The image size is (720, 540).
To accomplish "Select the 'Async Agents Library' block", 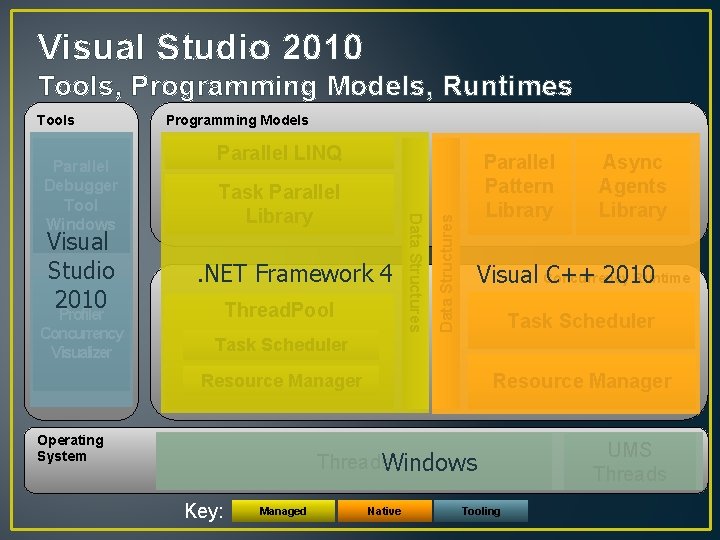I will [x=633, y=186].
